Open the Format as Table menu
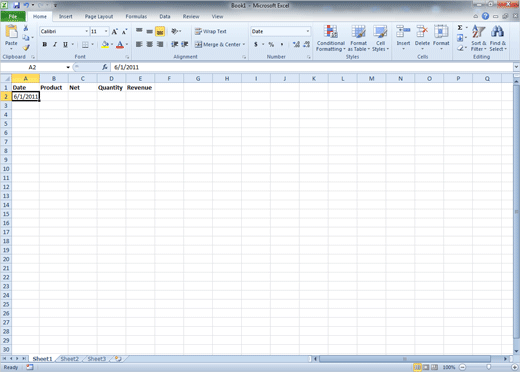 tap(359, 38)
